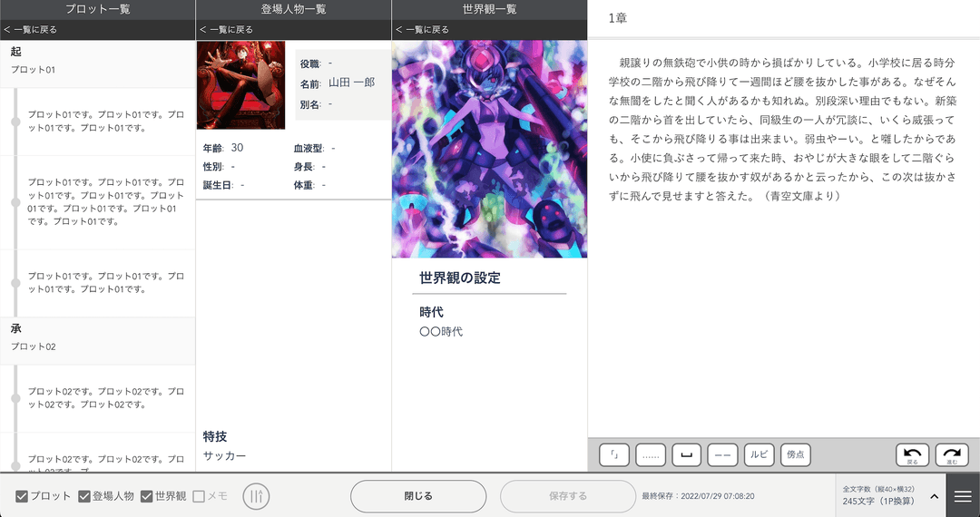Viewport: 980px width, 517px height.
Task: Uncheck the プロット checkbox
Action: click(x=22, y=496)
